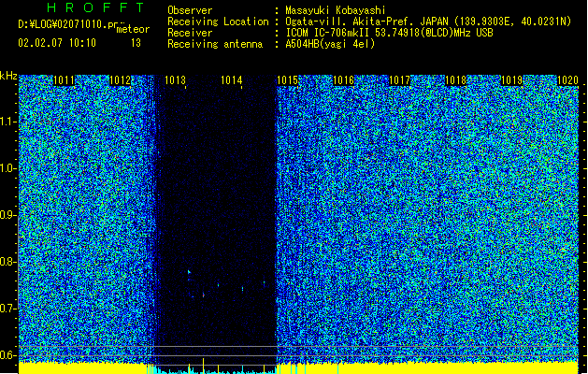
Task: Click the 0.7 kHz axis label
Action: coord(8,309)
